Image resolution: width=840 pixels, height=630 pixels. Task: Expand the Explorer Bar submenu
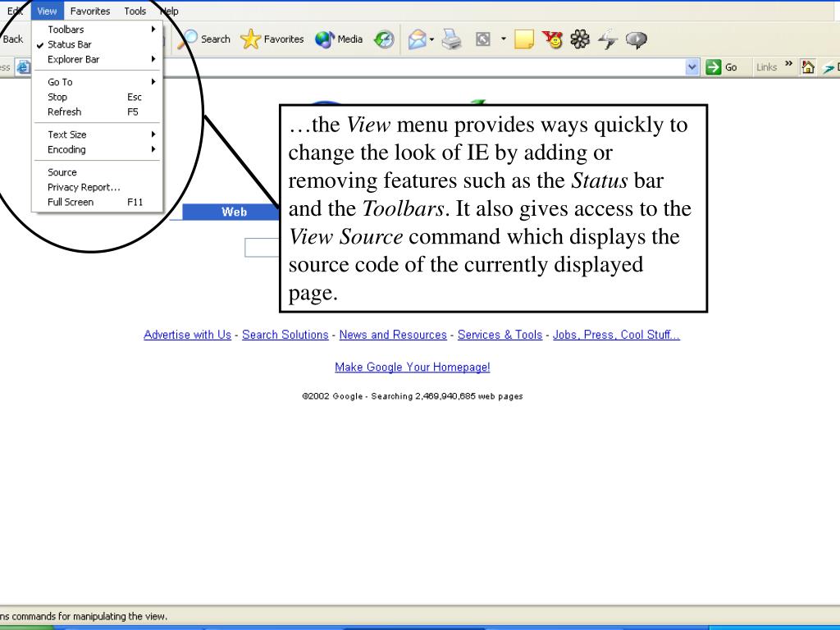[x=97, y=59]
